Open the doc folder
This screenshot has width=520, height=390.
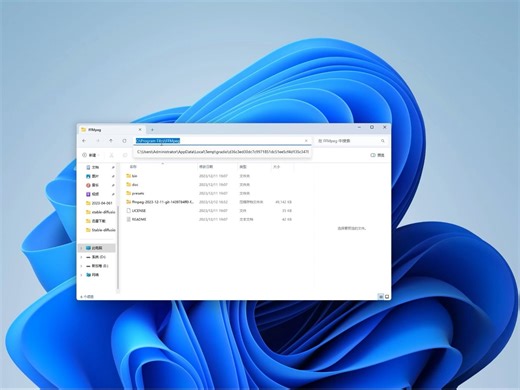click(x=135, y=185)
